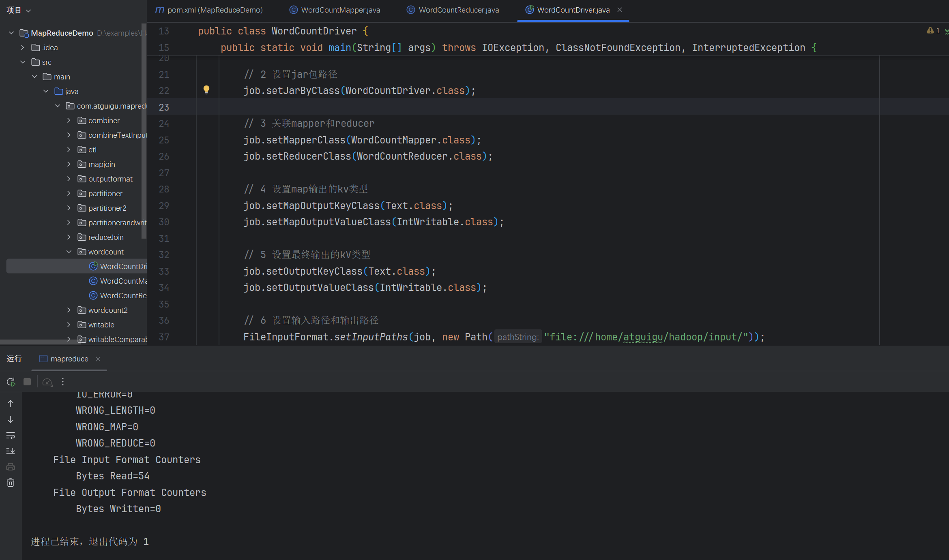
Task: Open WordCountReducer class in project tree
Action: [x=122, y=295]
